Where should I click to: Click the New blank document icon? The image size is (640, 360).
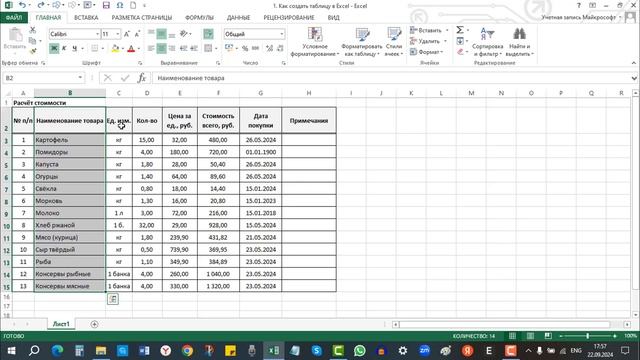point(133,5)
